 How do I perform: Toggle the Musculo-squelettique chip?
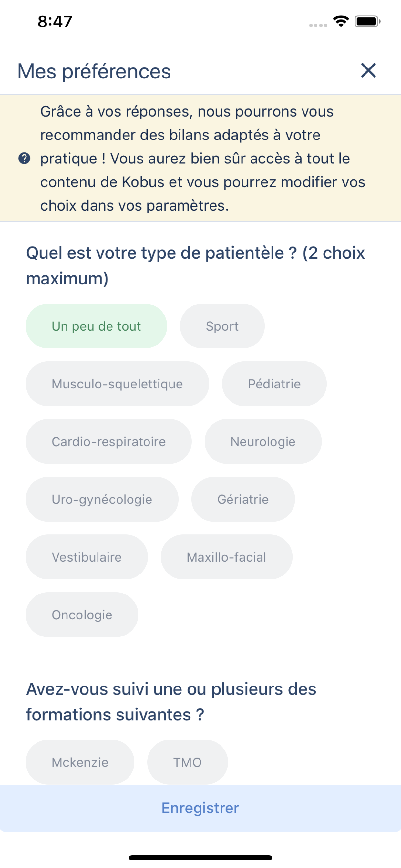tap(117, 384)
